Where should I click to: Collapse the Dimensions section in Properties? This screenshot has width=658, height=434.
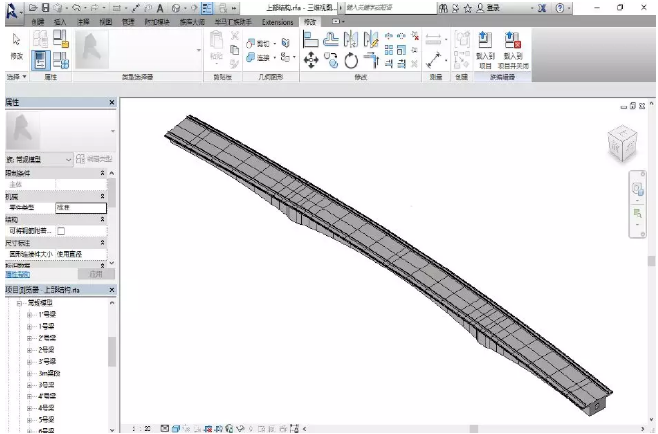pos(102,243)
